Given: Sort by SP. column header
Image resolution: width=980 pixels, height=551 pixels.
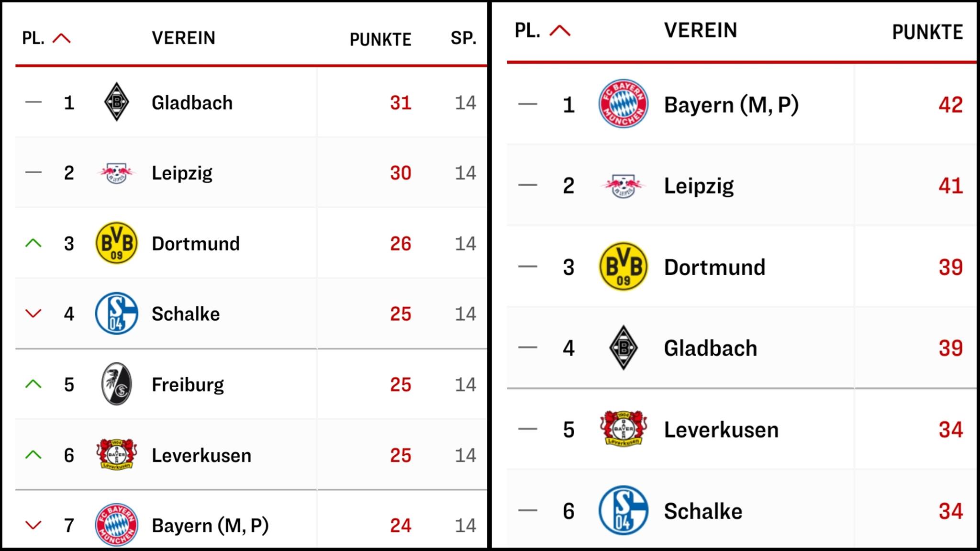Looking at the screenshot, I should point(463,38).
